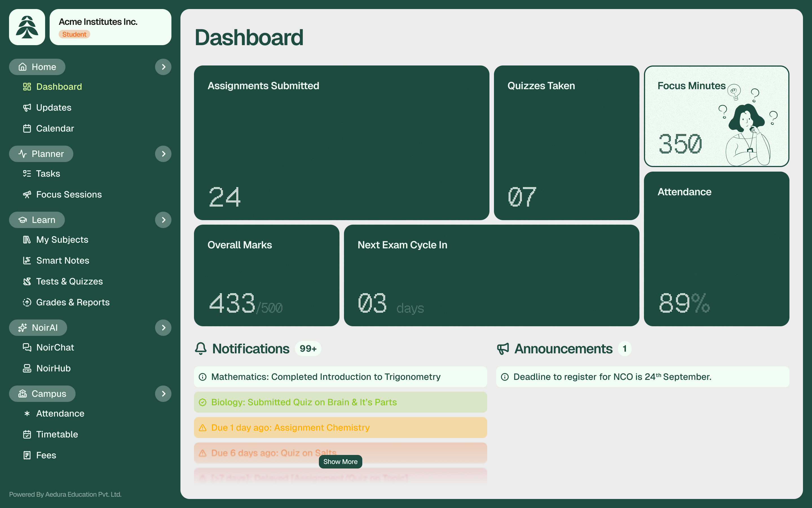Viewport: 812px width, 508px height.
Task: Toggle the Learn section chevron
Action: [163, 220]
